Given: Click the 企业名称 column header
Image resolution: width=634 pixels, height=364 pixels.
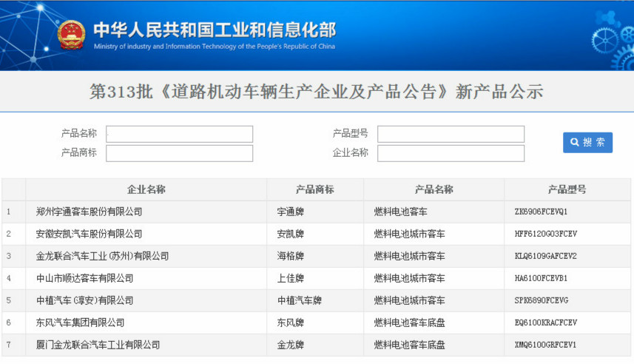Looking at the screenshot, I should pyautogui.click(x=146, y=189).
